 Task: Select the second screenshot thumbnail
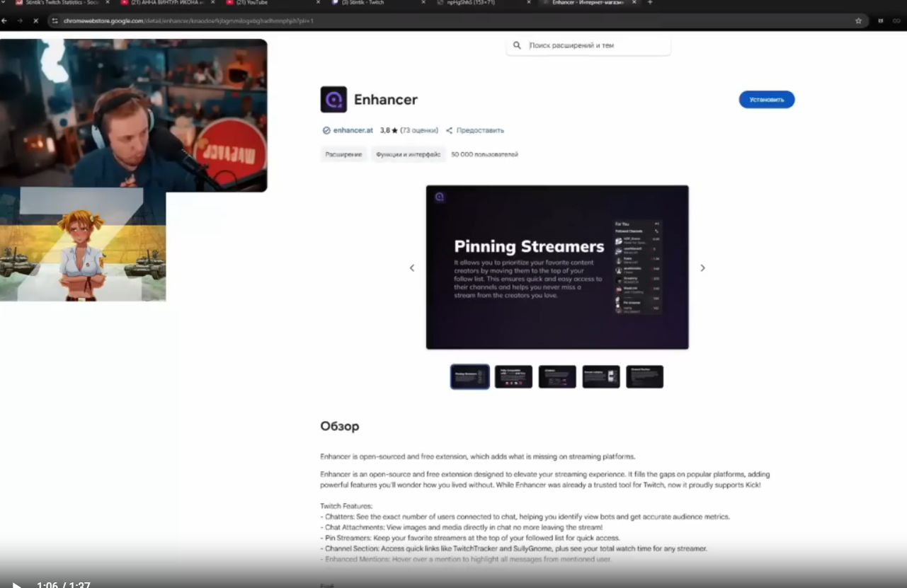513,376
